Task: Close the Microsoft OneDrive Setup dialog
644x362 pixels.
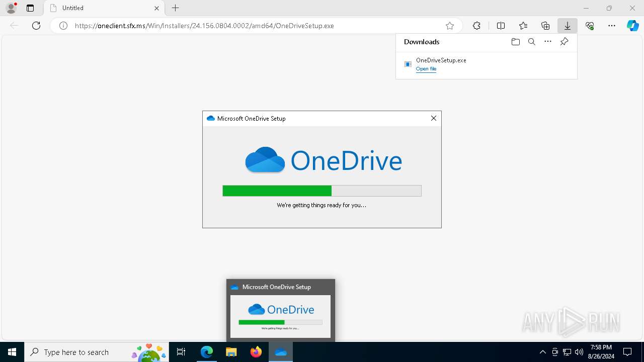Action: click(434, 118)
